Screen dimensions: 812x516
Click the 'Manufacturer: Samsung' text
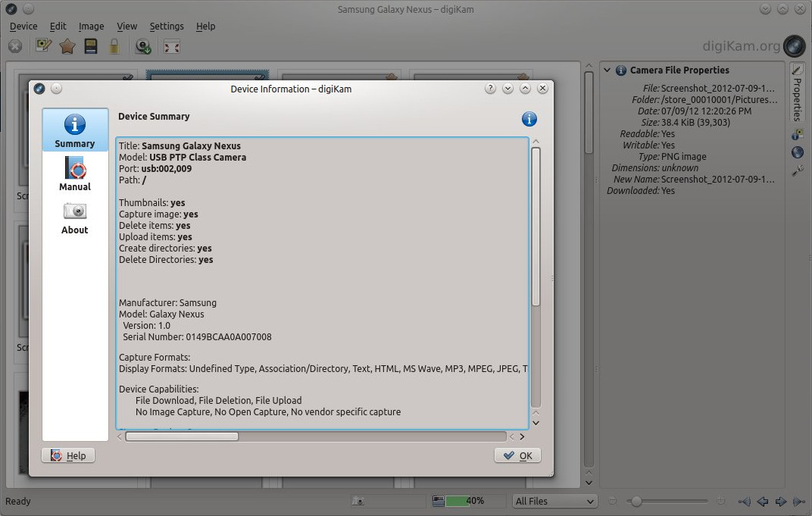(x=167, y=302)
